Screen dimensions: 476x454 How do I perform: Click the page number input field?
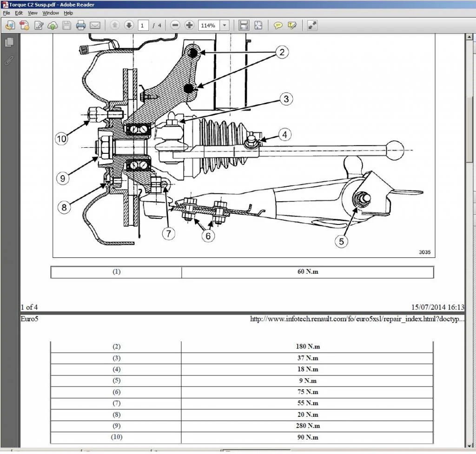click(x=143, y=26)
